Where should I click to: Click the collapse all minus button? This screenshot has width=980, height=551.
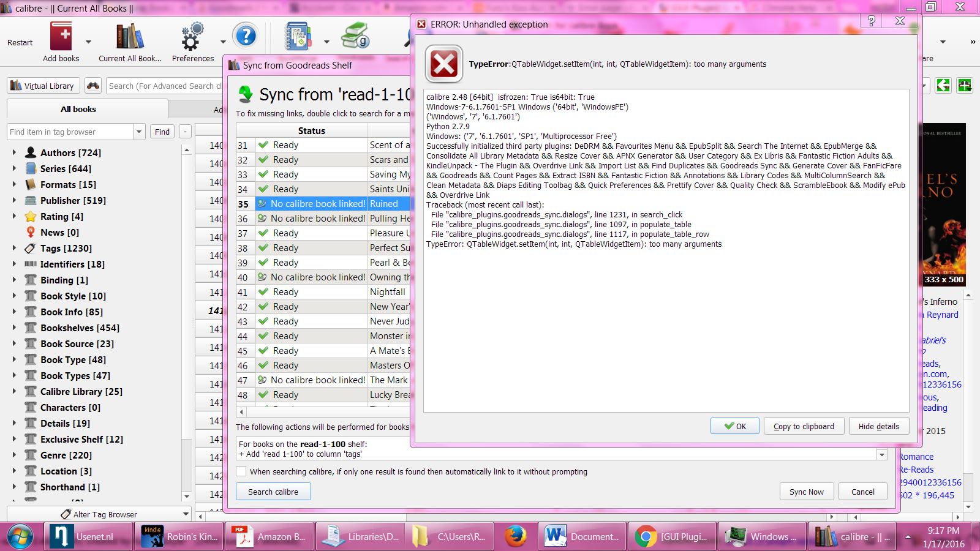[x=185, y=132]
